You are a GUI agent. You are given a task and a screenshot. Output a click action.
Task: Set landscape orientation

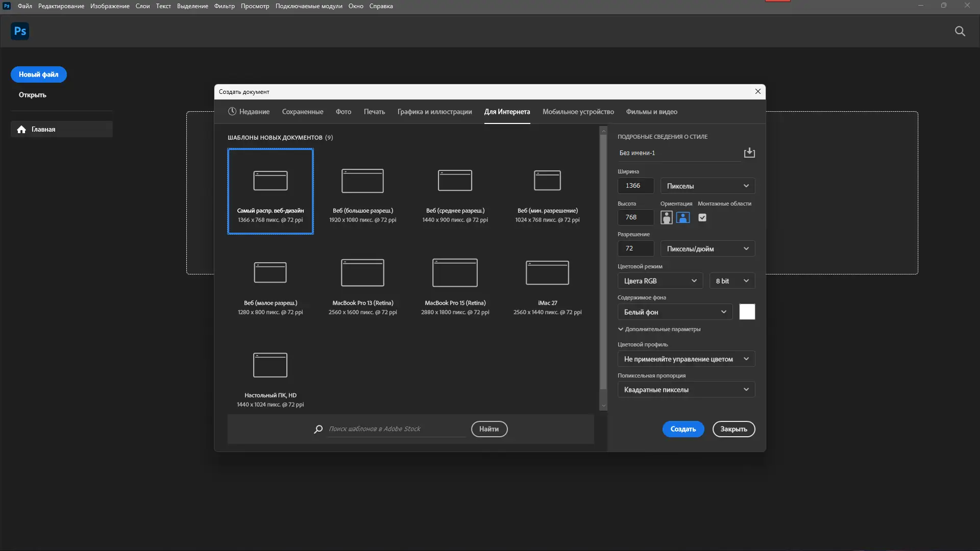pos(682,218)
